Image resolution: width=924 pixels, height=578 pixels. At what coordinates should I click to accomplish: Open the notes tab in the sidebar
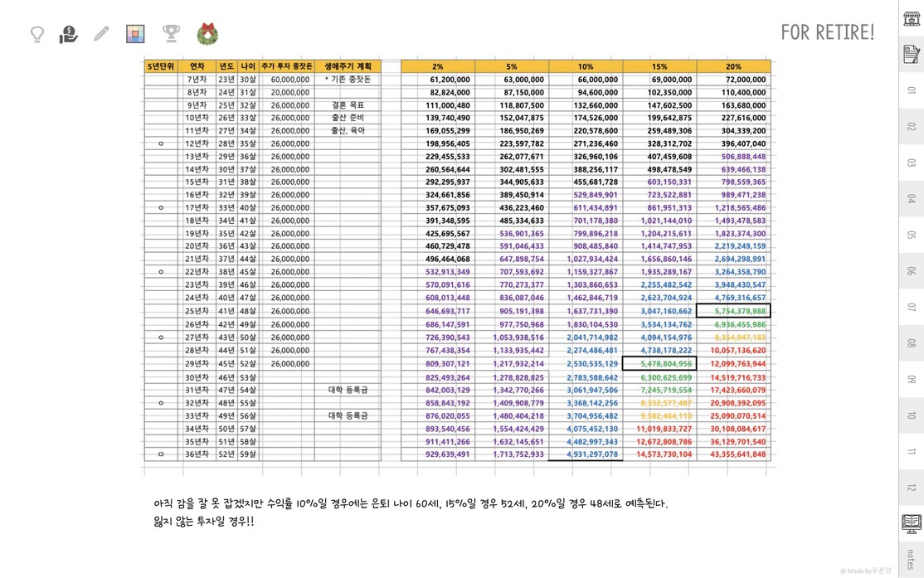912,558
